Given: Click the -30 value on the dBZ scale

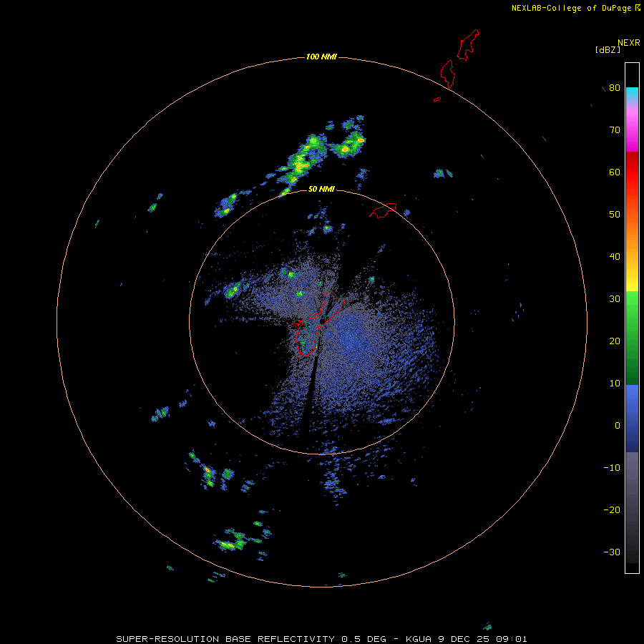Looking at the screenshot, I should tap(612, 552).
